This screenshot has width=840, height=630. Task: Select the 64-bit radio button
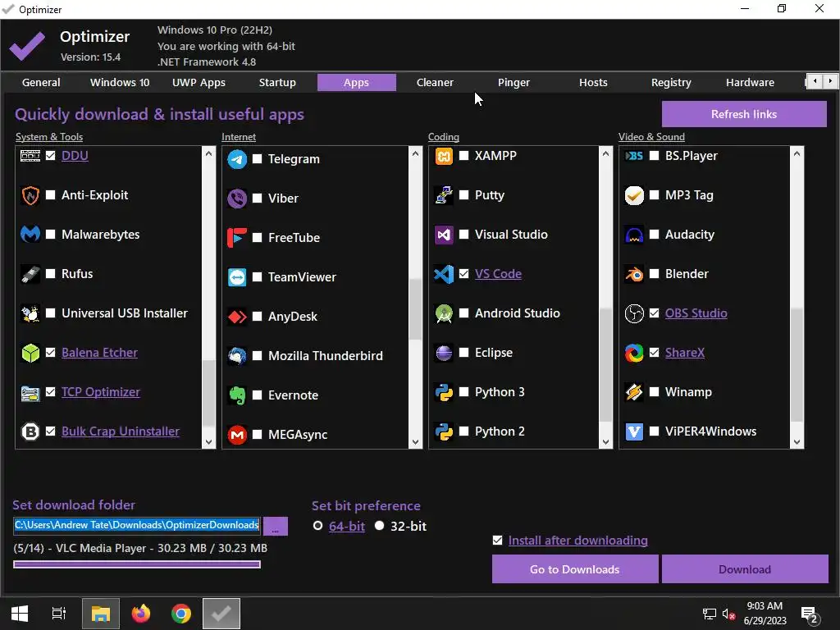point(317,526)
